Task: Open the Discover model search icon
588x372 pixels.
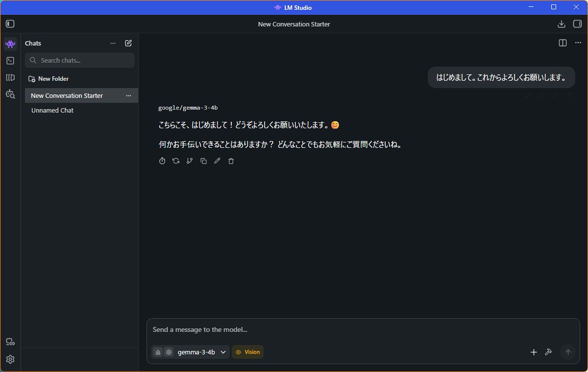Action: point(10,94)
